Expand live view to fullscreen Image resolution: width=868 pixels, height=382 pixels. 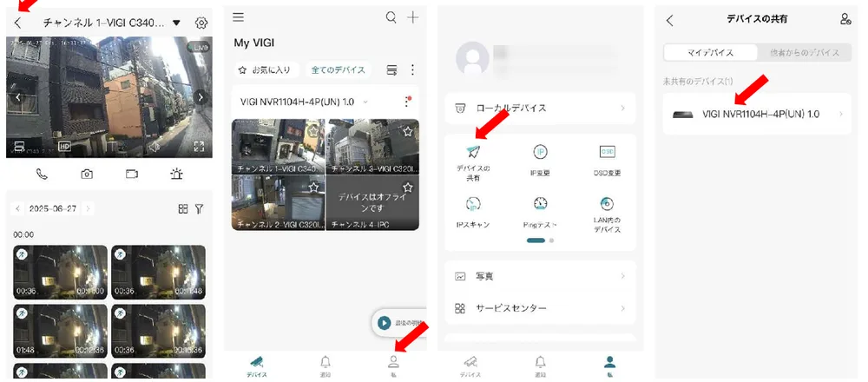point(200,147)
